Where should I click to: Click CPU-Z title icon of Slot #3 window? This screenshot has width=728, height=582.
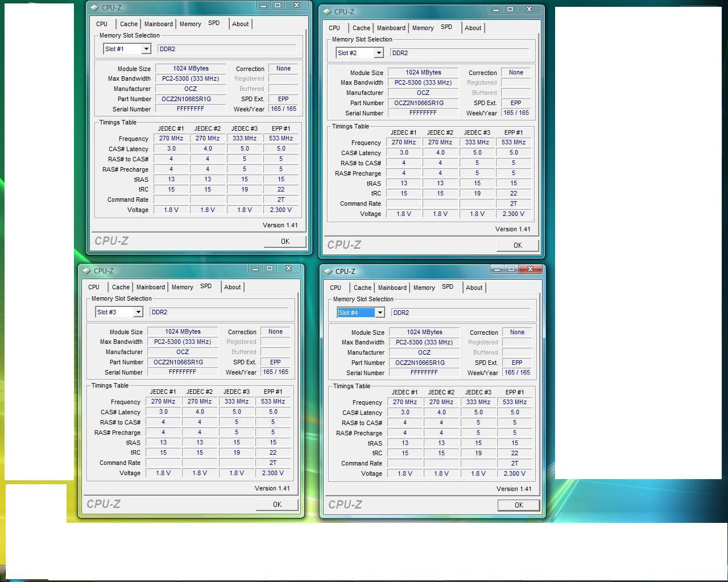click(86, 271)
